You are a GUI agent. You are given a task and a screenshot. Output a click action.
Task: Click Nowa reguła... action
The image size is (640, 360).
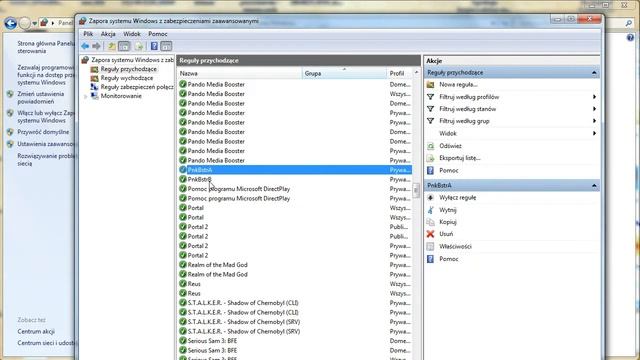click(x=458, y=84)
